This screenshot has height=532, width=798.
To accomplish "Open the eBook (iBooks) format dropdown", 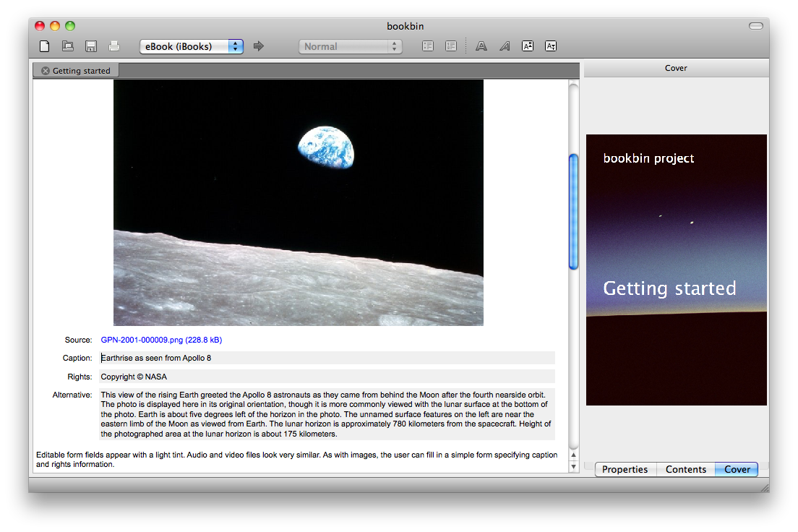I will tap(192, 46).
